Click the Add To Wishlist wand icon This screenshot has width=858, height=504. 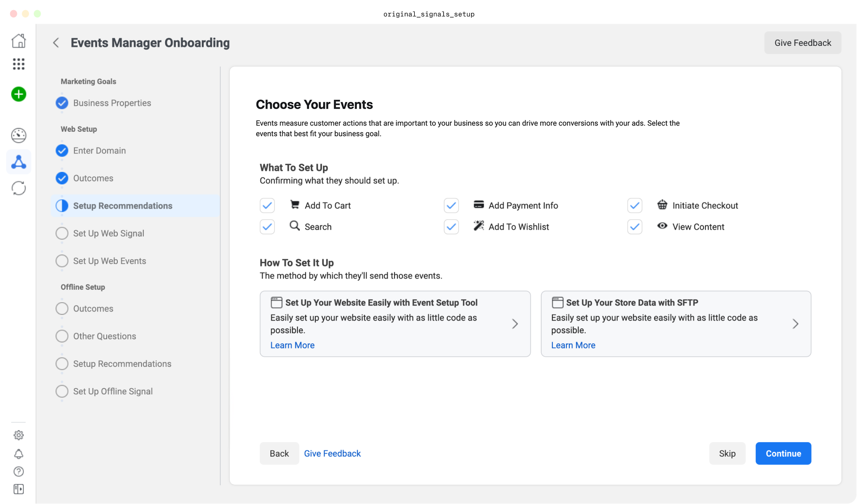tap(478, 226)
